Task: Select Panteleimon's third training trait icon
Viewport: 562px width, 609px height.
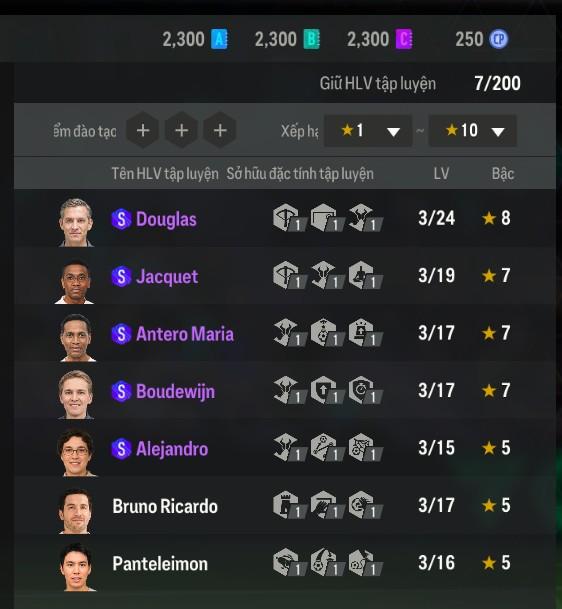Action: (365, 563)
